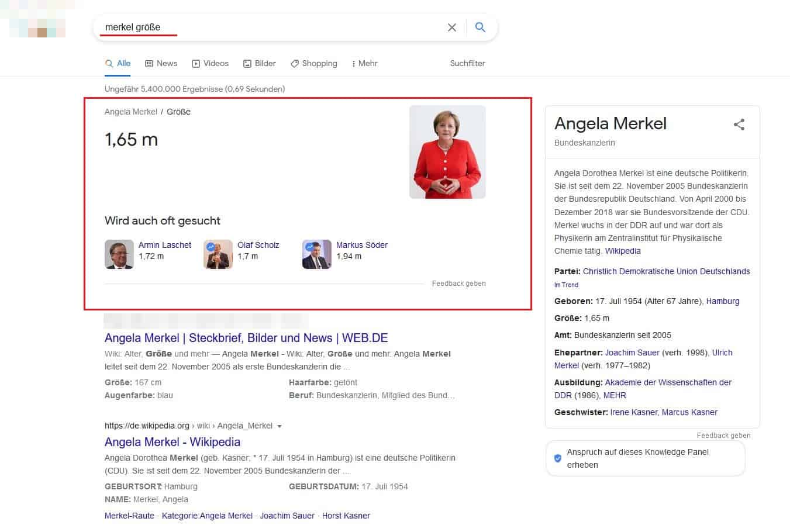The width and height of the screenshot is (790, 532).
Task: Open the Horst Kasner sitelink
Action: coord(346,516)
